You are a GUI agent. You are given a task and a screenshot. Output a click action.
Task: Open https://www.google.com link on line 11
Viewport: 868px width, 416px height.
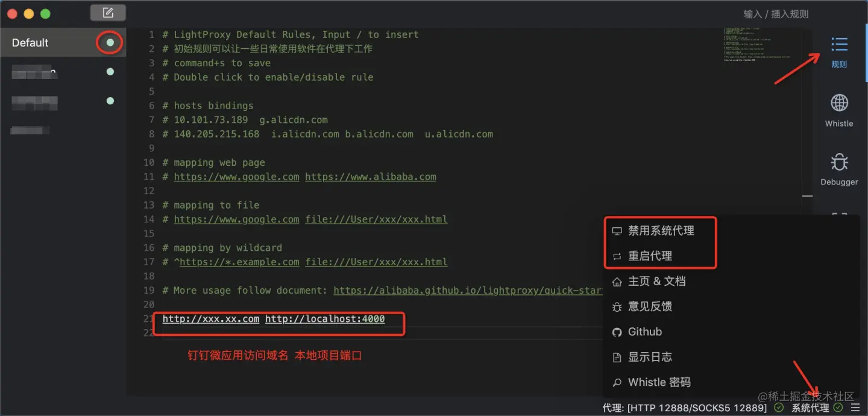coord(236,177)
